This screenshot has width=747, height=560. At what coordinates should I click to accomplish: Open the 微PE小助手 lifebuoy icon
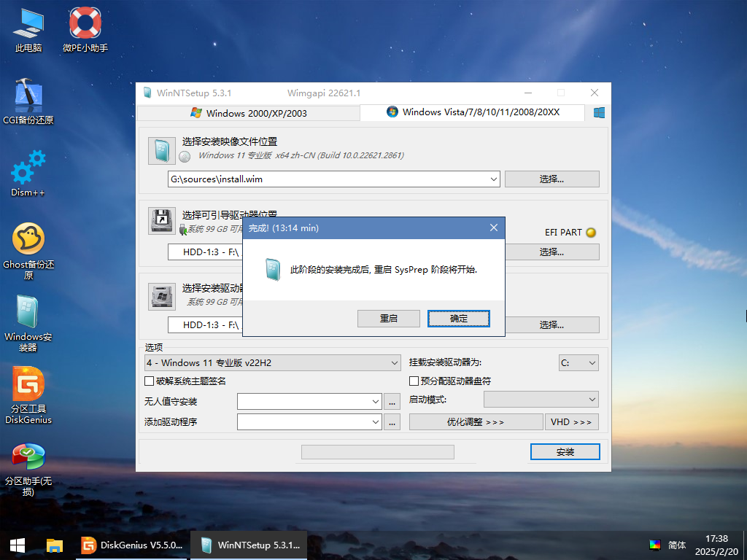click(x=85, y=29)
